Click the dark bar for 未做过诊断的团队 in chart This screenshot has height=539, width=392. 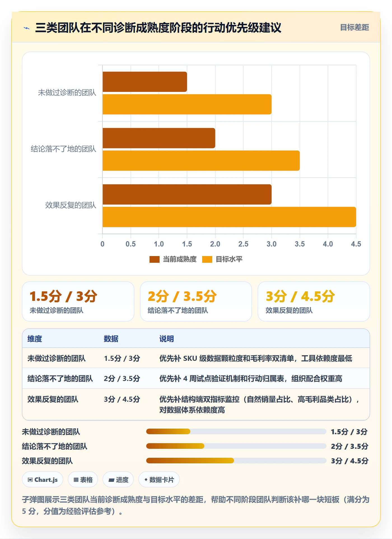pyautogui.click(x=145, y=82)
